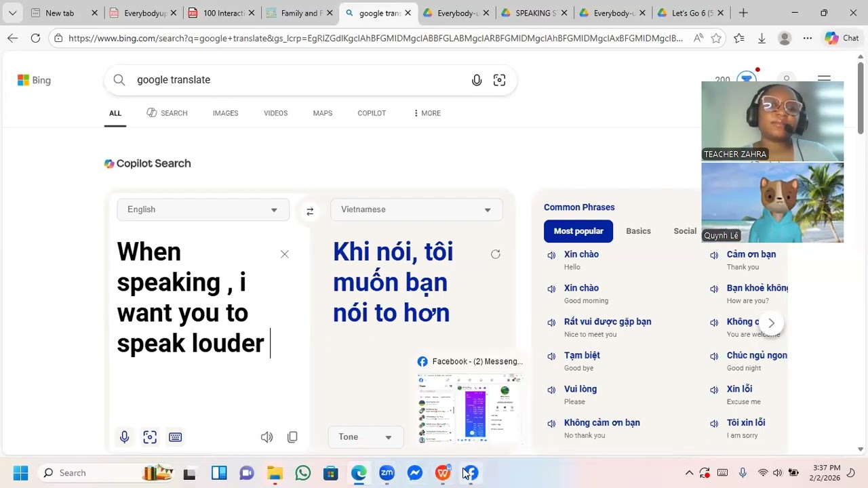Open browser downloads icon
The height and width of the screenshot is (488, 868).
[x=762, y=39]
